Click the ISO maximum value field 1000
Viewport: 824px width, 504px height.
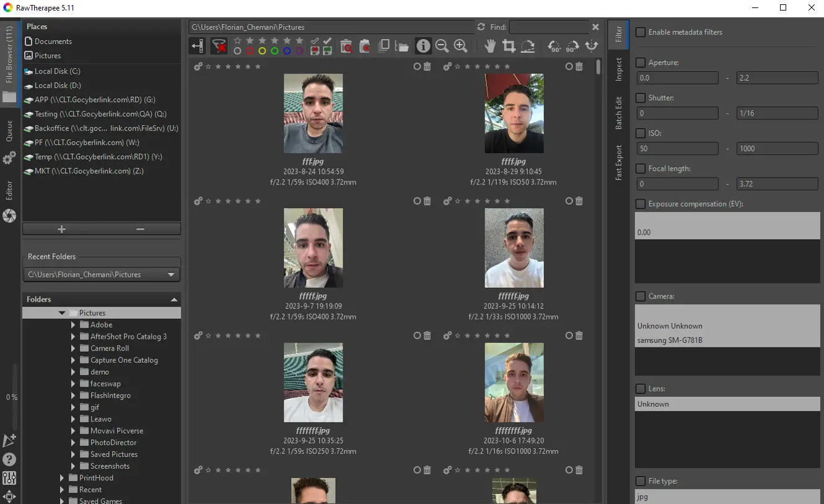coord(778,149)
